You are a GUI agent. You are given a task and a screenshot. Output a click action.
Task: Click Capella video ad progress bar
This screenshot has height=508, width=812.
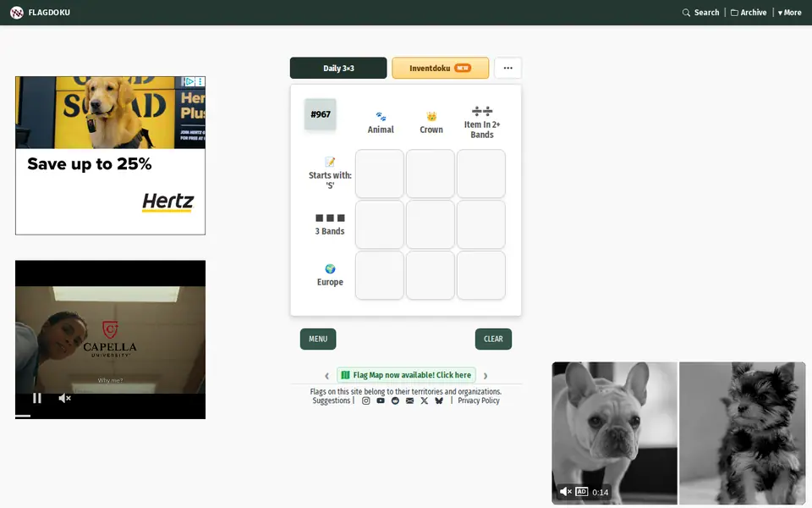pyautogui.click(x=110, y=416)
